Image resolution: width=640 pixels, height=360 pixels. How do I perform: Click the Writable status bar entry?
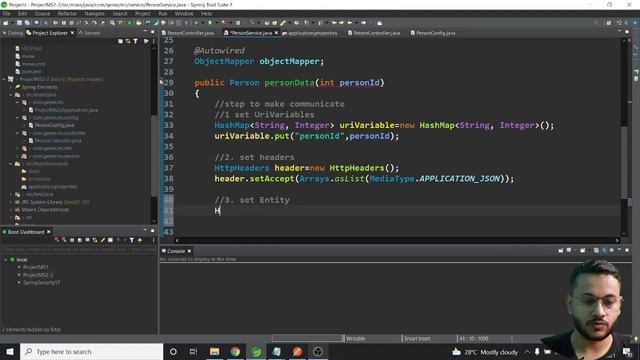[x=356, y=338]
